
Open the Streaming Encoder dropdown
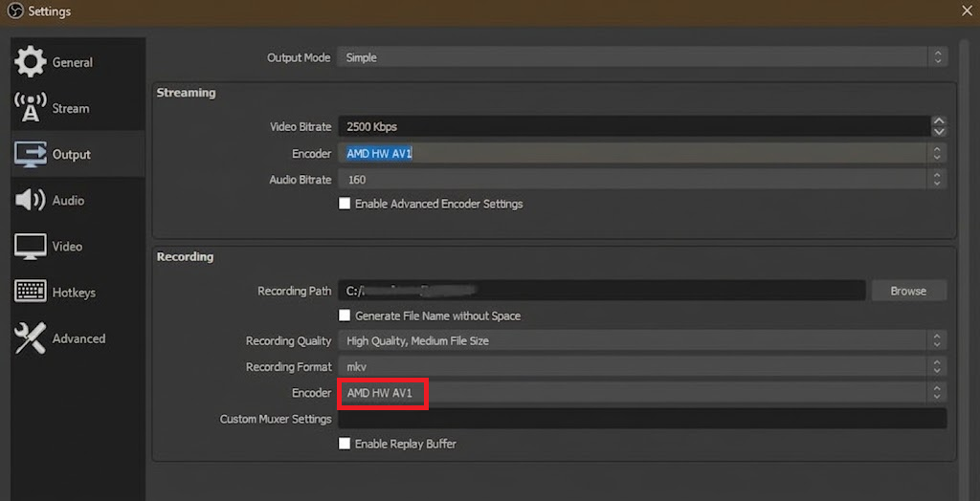[x=642, y=153]
